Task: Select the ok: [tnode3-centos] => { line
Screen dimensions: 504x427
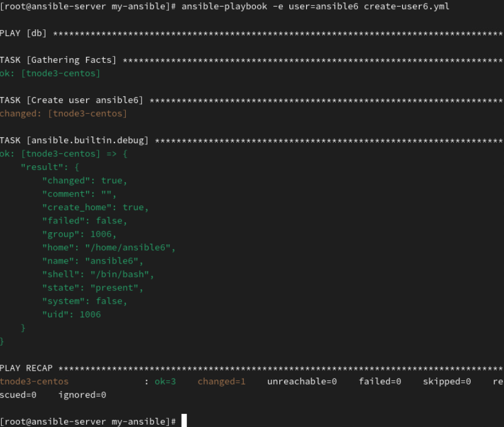Action: tap(64, 154)
